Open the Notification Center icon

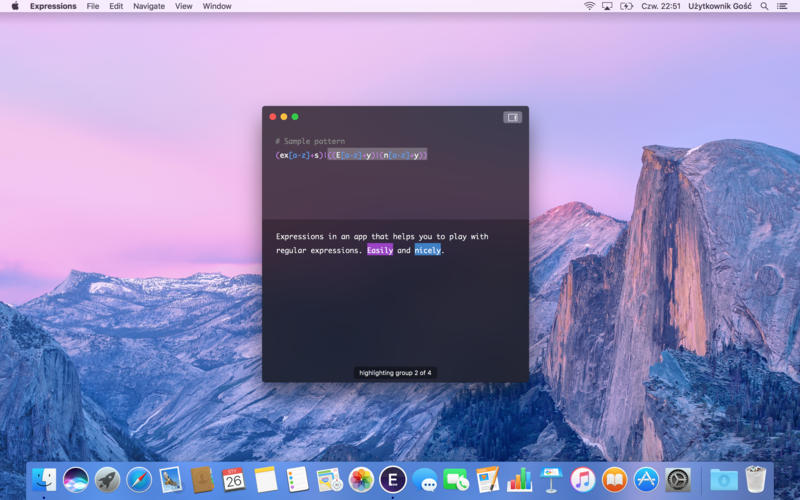tap(783, 6)
